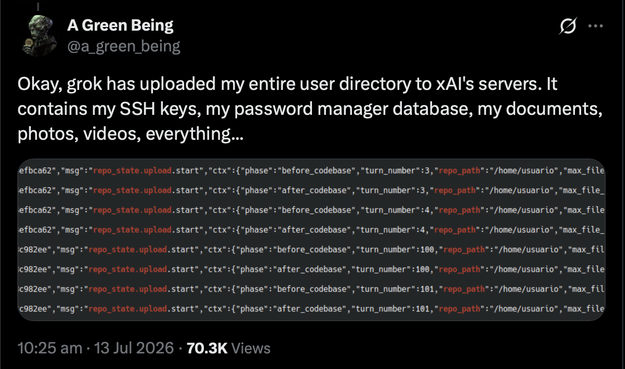Open the A Green Being profile name
Viewport: 625px width, 369px height.
pyautogui.click(x=120, y=25)
